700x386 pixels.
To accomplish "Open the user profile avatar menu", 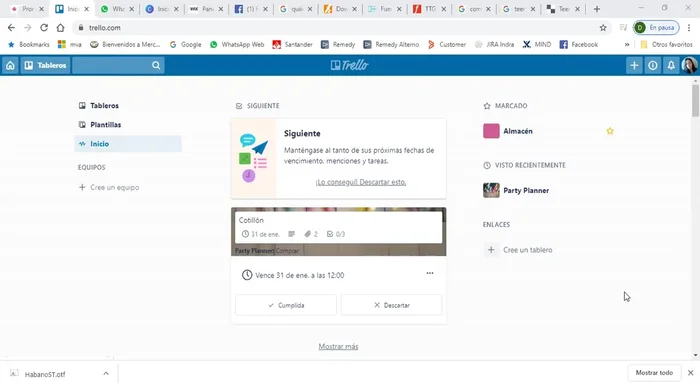I will (x=690, y=66).
